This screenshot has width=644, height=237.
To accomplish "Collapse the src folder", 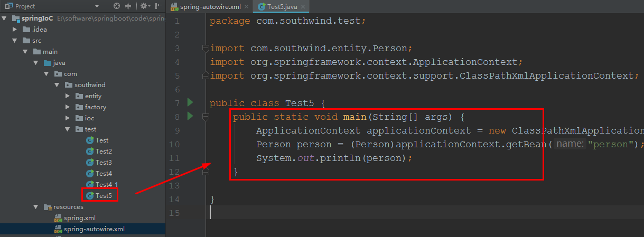I will [15, 40].
